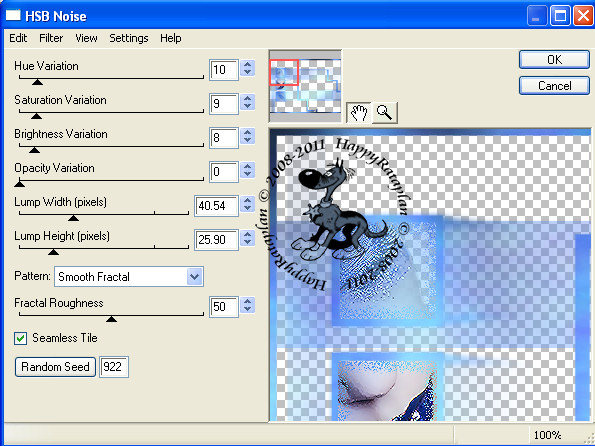Maximize the HSB Noise window
The height and width of the screenshot is (446, 595).
560,16
